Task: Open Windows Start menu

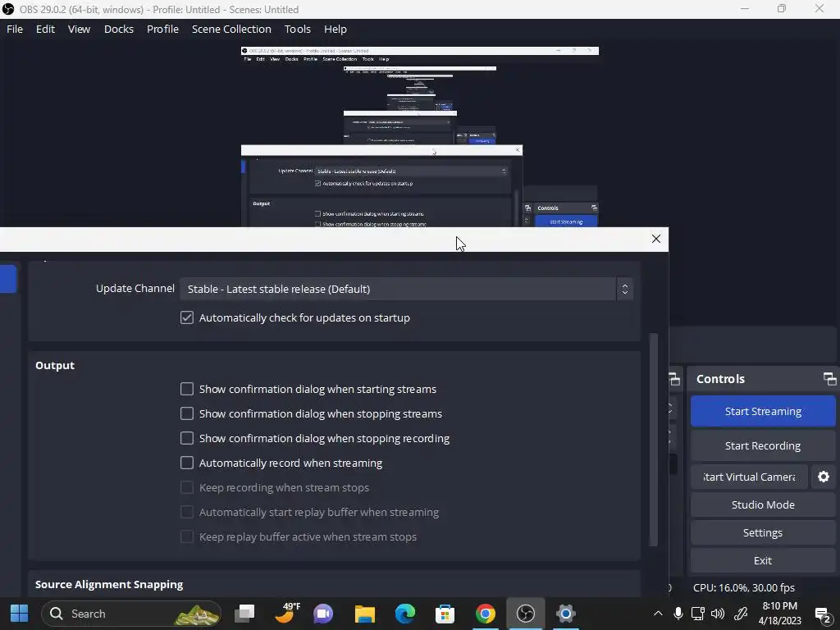Action: click(x=20, y=614)
